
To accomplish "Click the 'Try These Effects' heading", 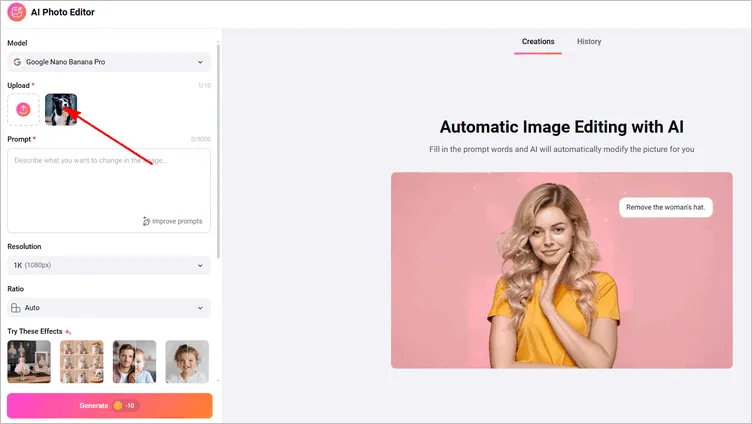I will pos(35,331).
